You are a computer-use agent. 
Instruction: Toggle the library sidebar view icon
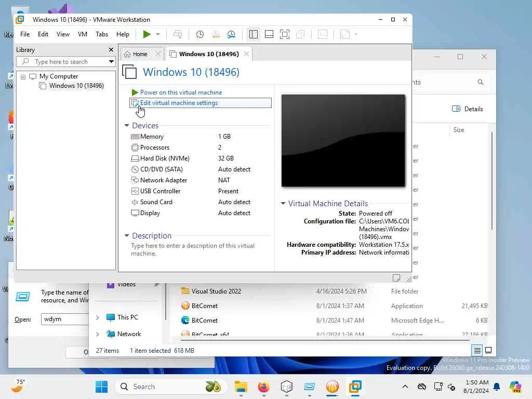pos(254,34)
